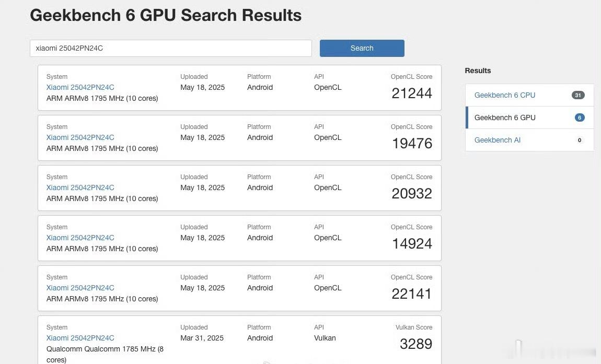Open the Geekbench 6 CPU results tab

pyautogui.click(x=504, y=95)
